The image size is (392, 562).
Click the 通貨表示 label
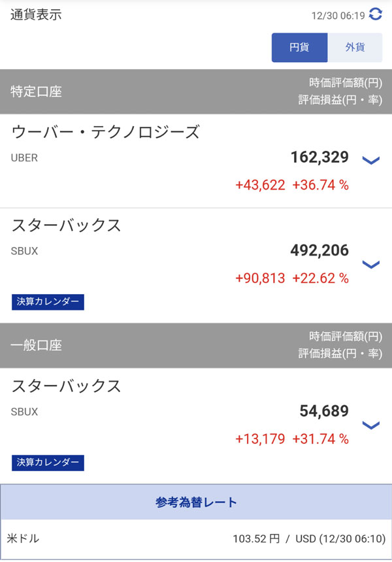click(x=37, y=14)
